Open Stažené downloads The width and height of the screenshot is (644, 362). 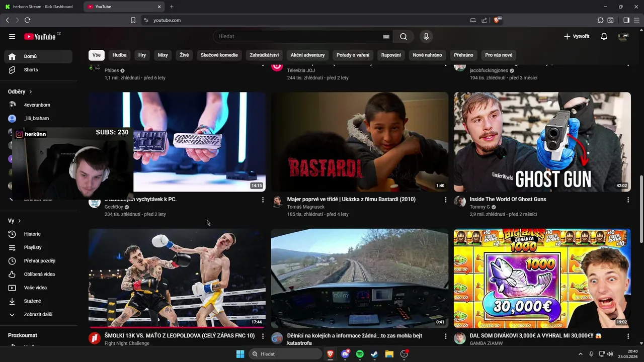click(38, 301)
